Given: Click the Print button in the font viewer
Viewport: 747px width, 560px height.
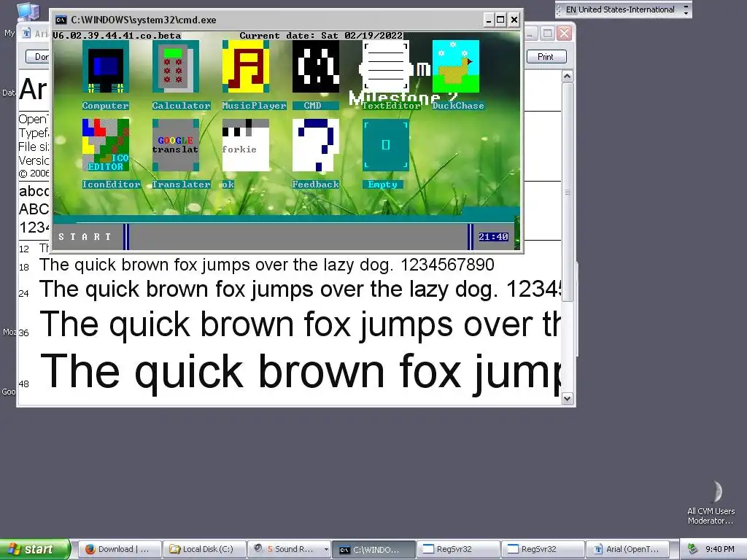Looking at the screenshot, I should [546, 57].
